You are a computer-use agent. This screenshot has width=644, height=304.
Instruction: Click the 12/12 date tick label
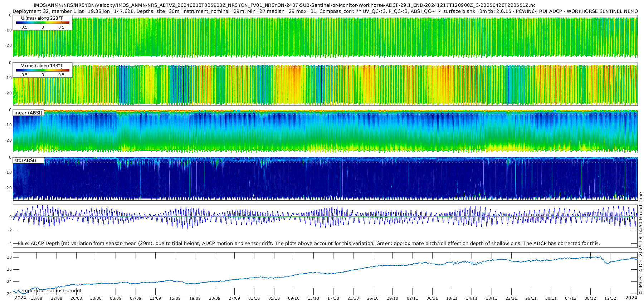[610, 298]
